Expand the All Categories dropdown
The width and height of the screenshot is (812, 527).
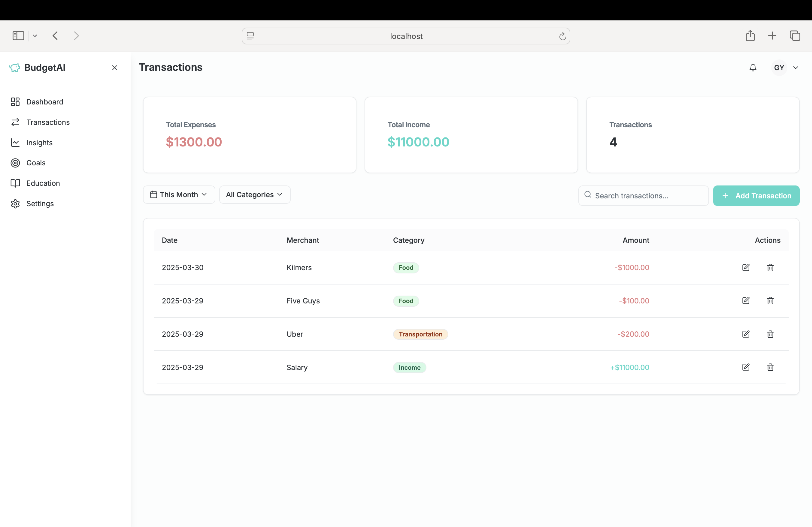[255, 195]
